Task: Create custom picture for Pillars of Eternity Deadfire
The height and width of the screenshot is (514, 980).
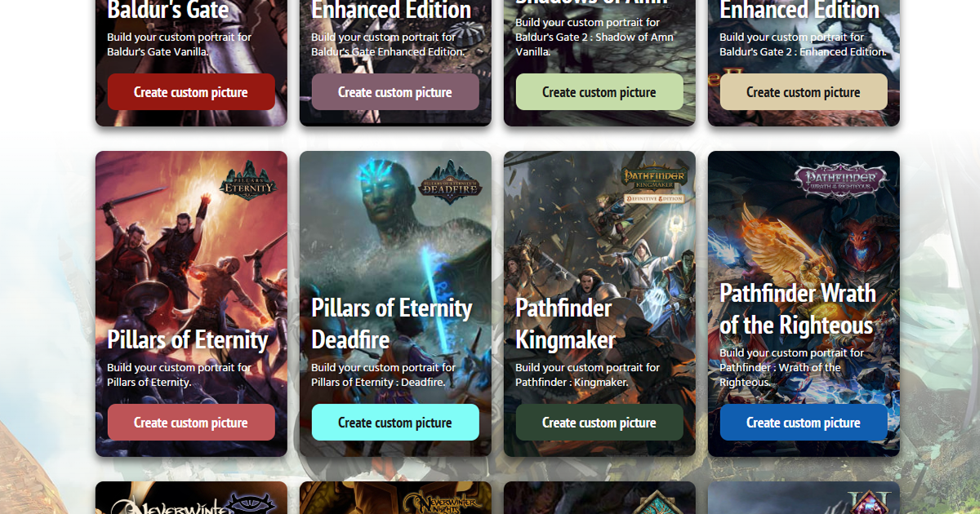Action: tap(395, 423)
